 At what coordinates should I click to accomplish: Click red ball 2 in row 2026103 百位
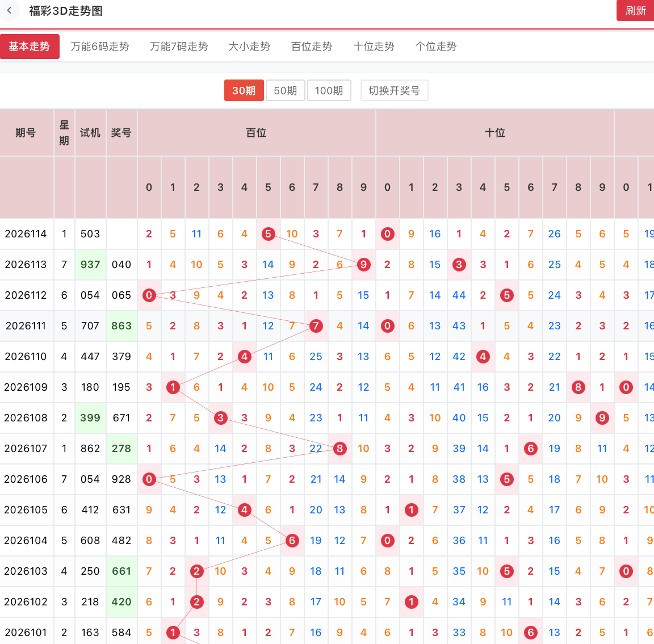click(x=197, y=571)
